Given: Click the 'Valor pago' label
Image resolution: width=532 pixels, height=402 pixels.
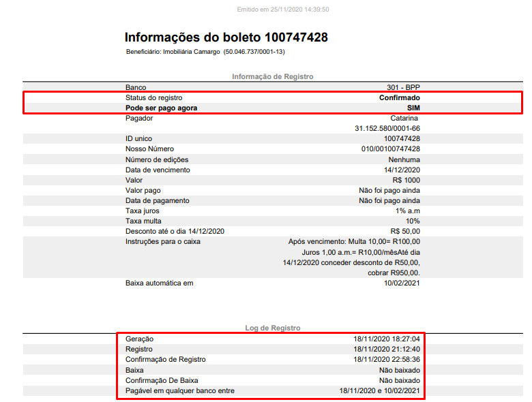Looking at the screenshot, I should pyautogui.click(x=143, y=191).
